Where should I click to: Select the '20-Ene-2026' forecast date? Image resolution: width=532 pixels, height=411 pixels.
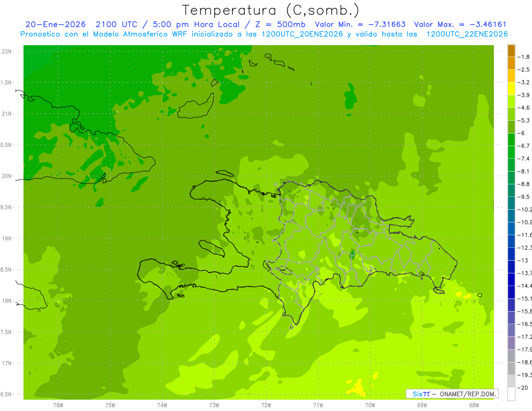pyautogui.click(x=55, y=24)
